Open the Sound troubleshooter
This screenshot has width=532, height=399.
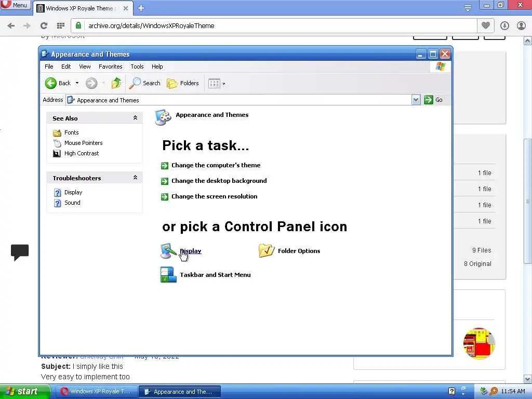pos(72,203)
